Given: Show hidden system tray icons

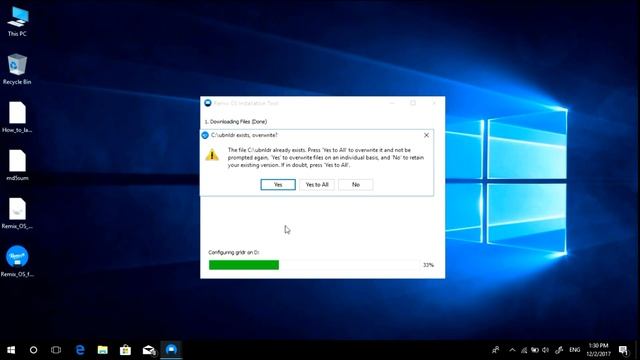Looking at the screenshot, I should 512,350.
